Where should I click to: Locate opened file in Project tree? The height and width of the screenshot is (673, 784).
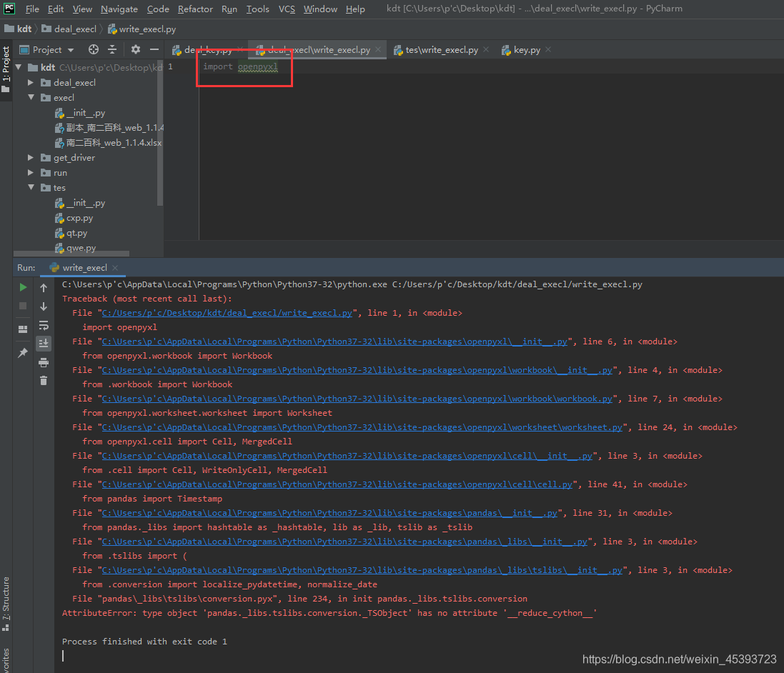coord(93,49)
